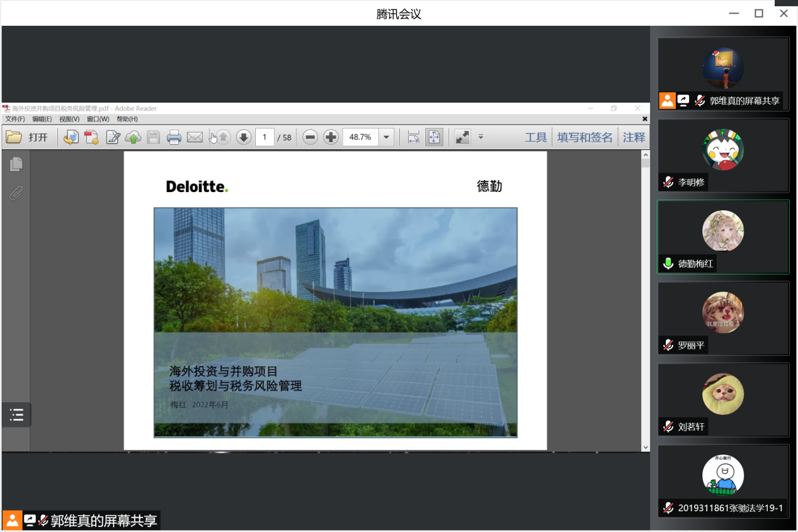Open the attachments paperclip panel

tap(16, 193)
